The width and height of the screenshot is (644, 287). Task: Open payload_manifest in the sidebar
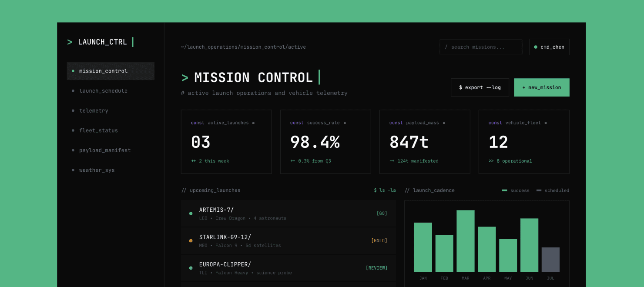click(x=104, y=150)
